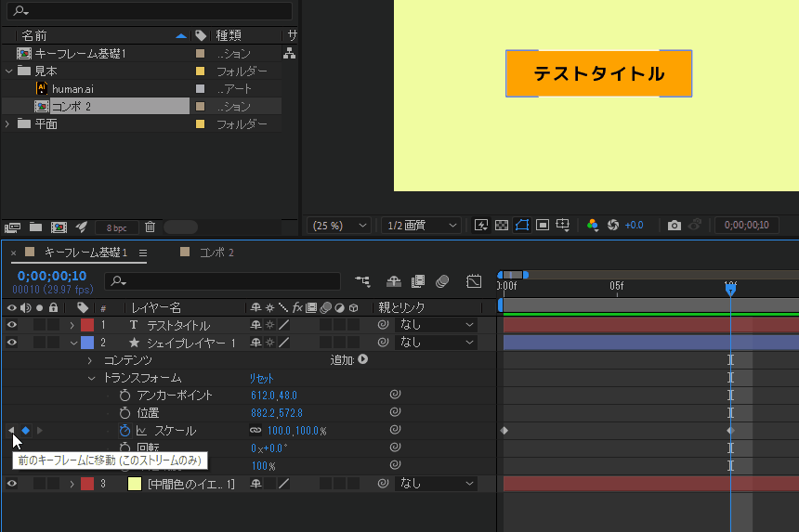Select human.ai in project panel

(72, 89)
